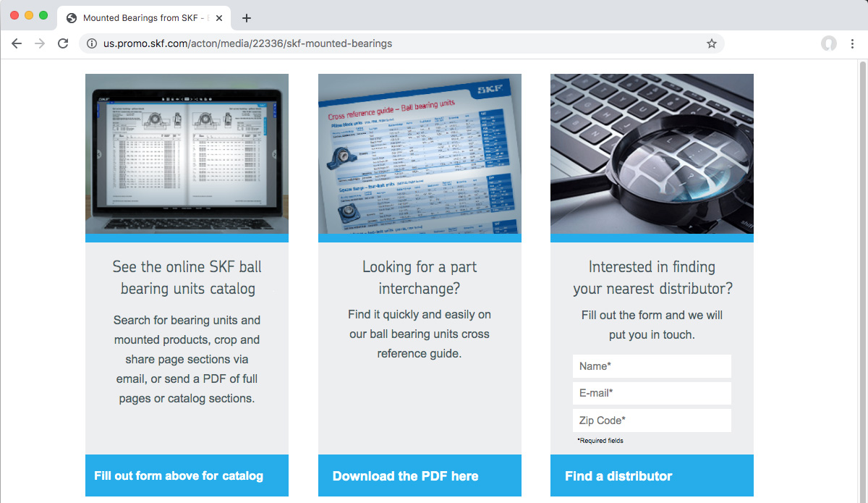Open a new browser tab
This screenshot has width=868, height=503.
pos(247,18)
